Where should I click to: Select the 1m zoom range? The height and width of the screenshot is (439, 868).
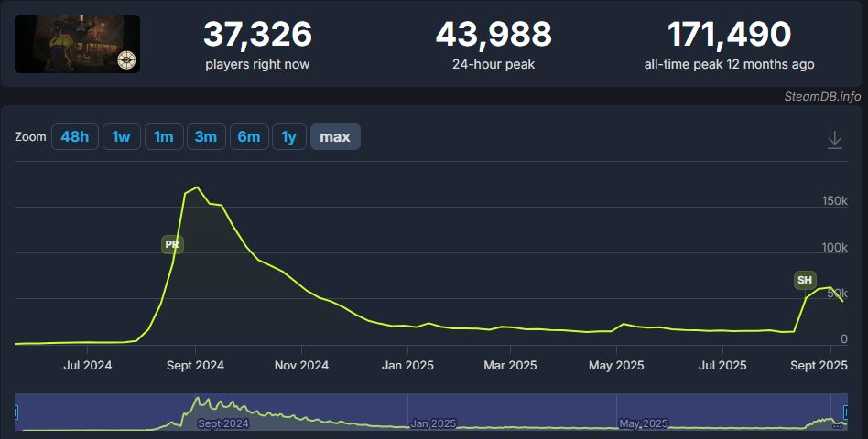164,136
